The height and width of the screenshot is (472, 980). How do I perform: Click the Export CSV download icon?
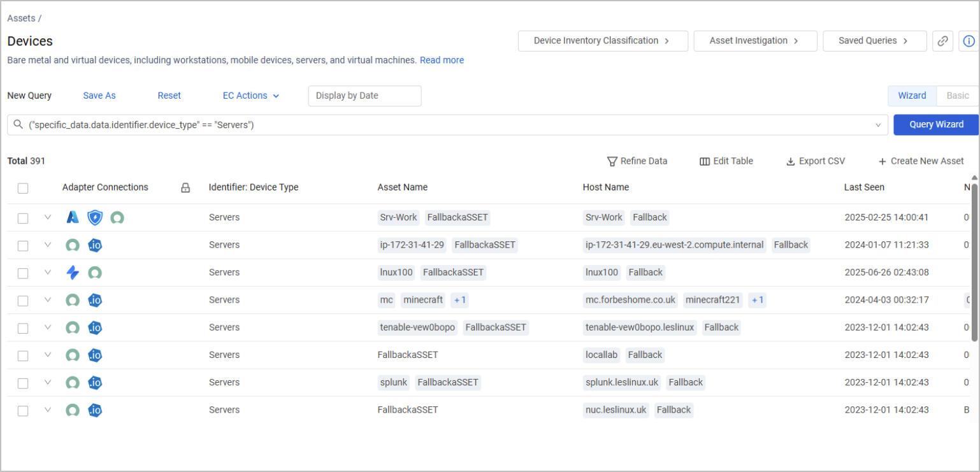click(791, 161)
